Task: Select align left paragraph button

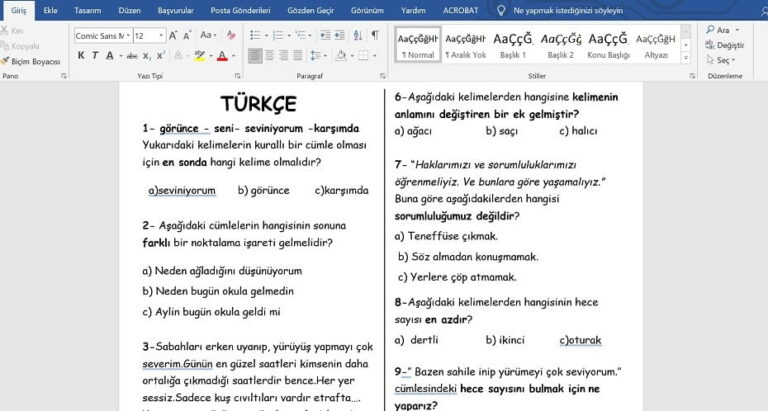Action: click(x=255, y=56)
